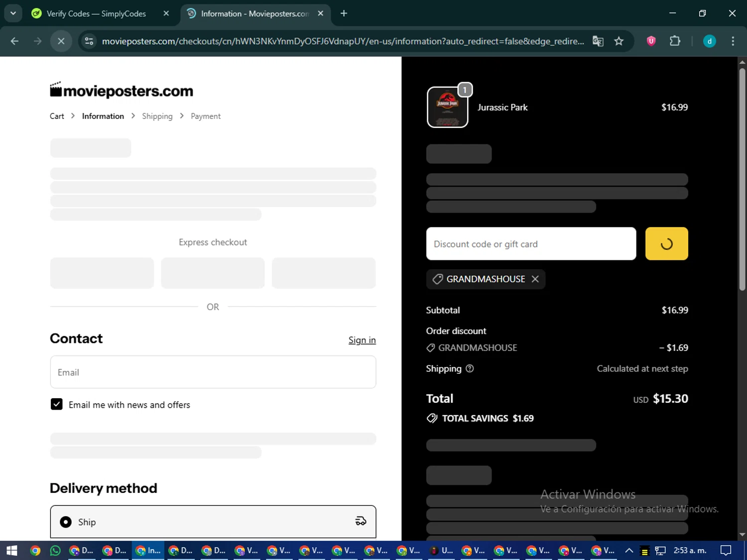
Task: Click the yellow apply discount button
Action: click(x=666, y=244)
